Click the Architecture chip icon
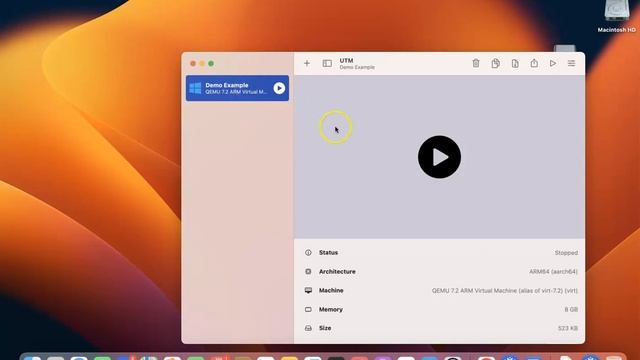 308,271
